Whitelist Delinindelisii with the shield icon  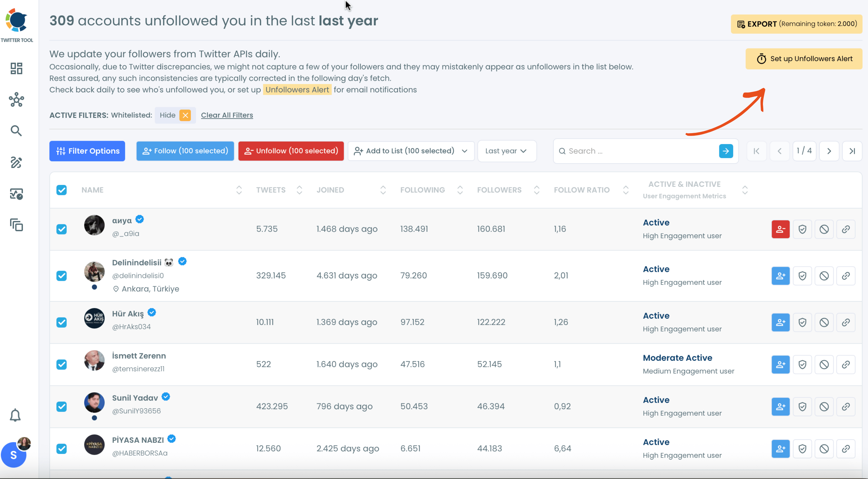802,276
